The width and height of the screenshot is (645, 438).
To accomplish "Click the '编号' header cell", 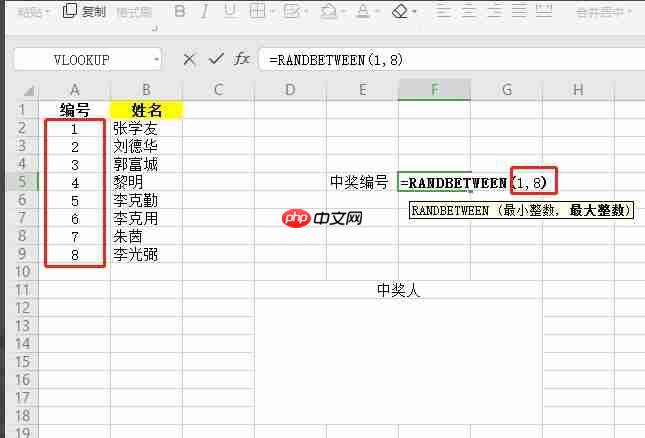I will coord(74,110).
